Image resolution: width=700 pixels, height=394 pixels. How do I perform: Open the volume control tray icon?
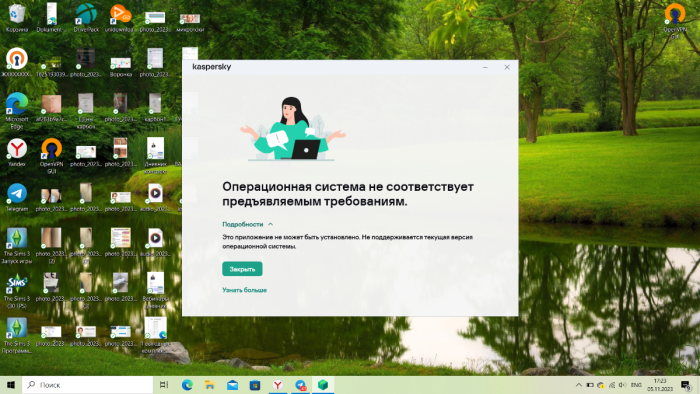coord(622,385)
